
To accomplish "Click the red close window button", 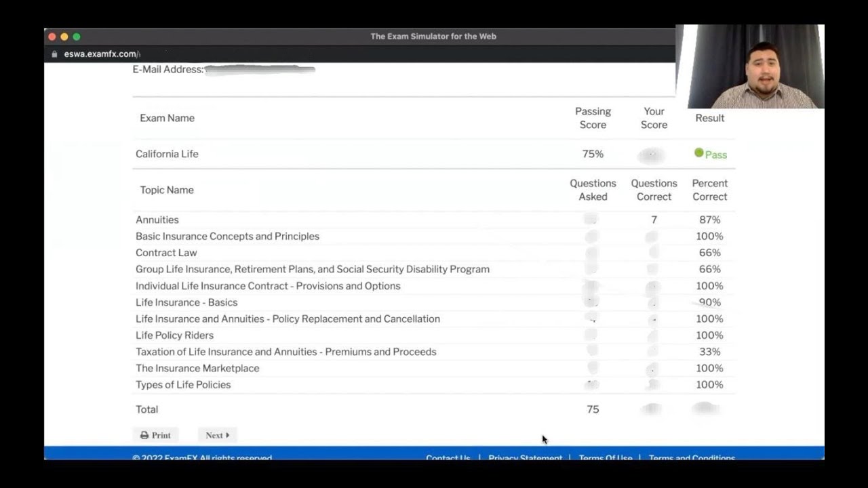I will coord(52,37).
